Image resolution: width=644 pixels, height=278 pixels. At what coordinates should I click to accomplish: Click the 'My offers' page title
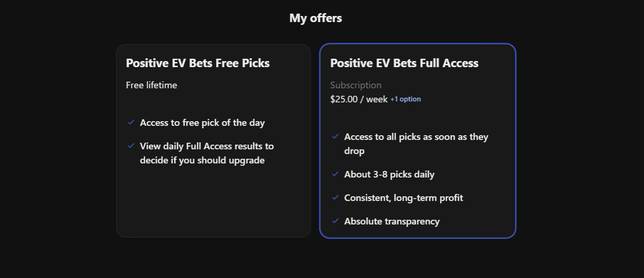click(315, 18)
